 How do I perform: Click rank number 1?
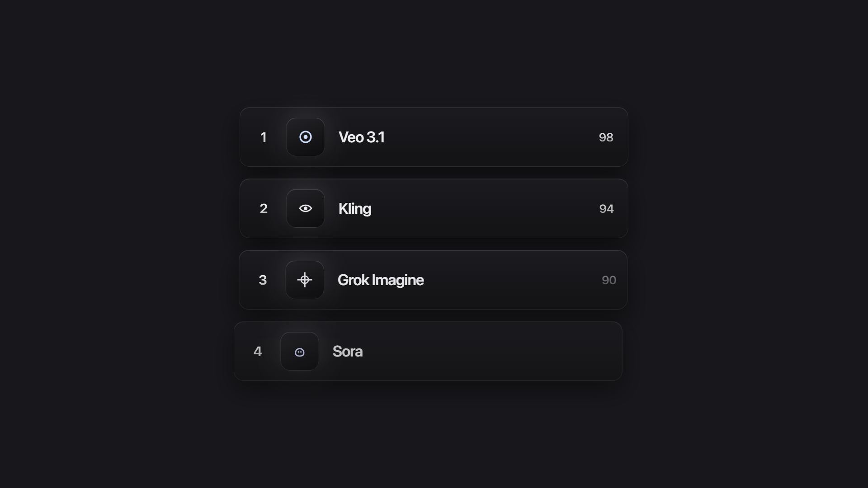point(264,137)
